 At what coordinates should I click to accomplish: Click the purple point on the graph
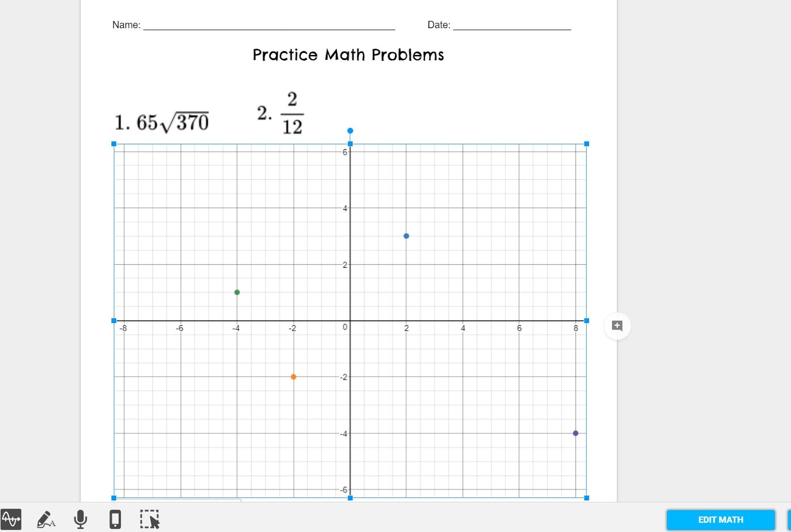tap(575, 433)
